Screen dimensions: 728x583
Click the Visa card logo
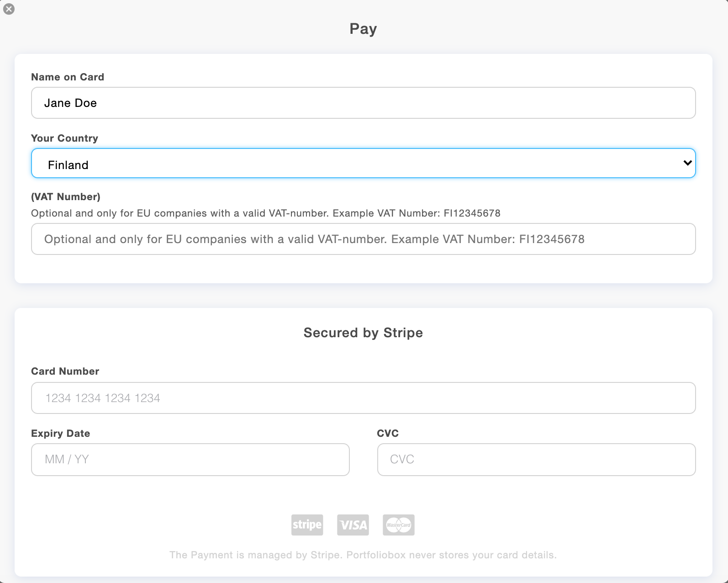point(353,525)
